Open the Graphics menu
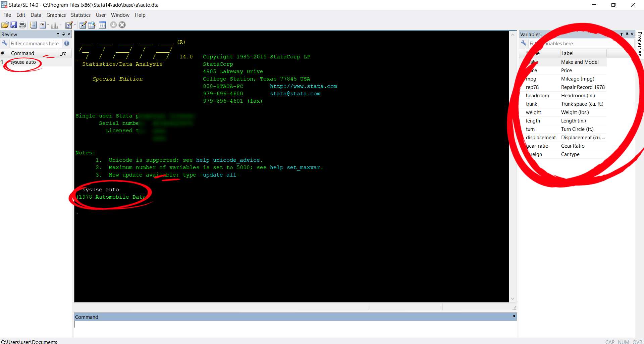This screenshot has width=644, height=344. coord(56,15)
